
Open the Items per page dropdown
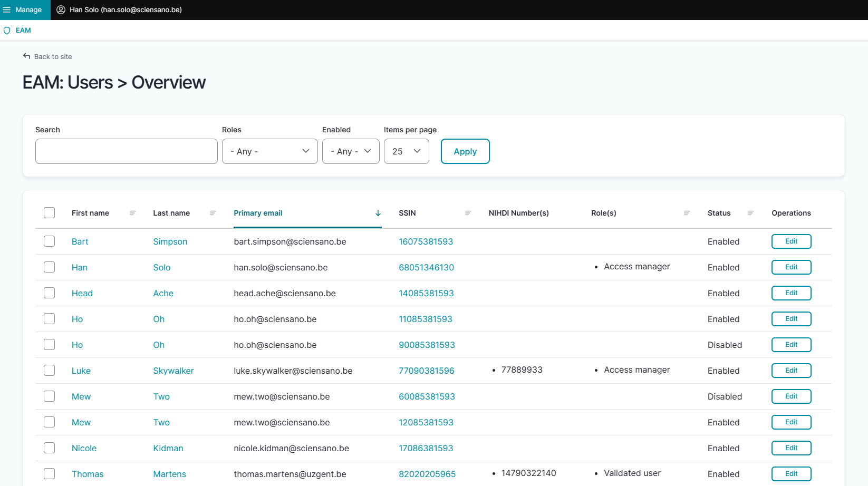pyautogui.click(x=406, y=151)
